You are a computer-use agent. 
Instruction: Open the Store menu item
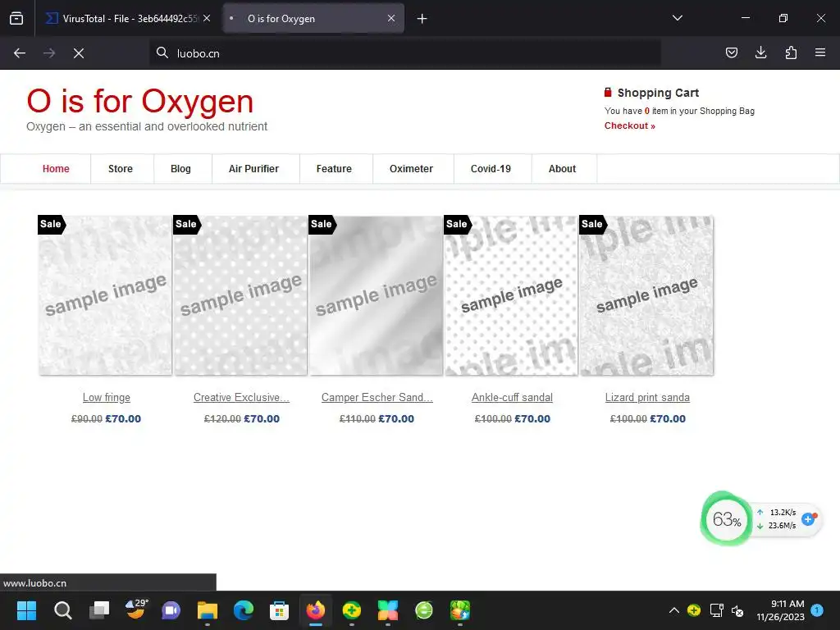point(121,169)
